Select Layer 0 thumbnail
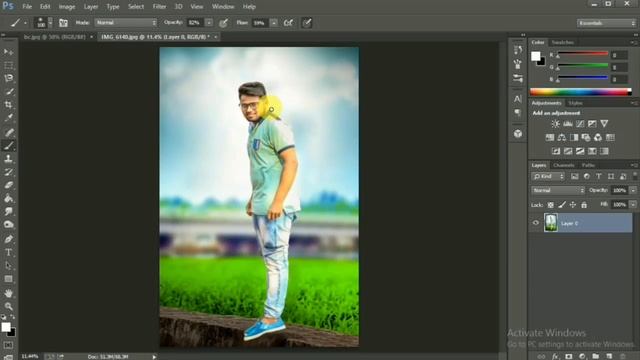Image resolution: width=640 pixels, height=360 pixels. (x=551, y=223)
